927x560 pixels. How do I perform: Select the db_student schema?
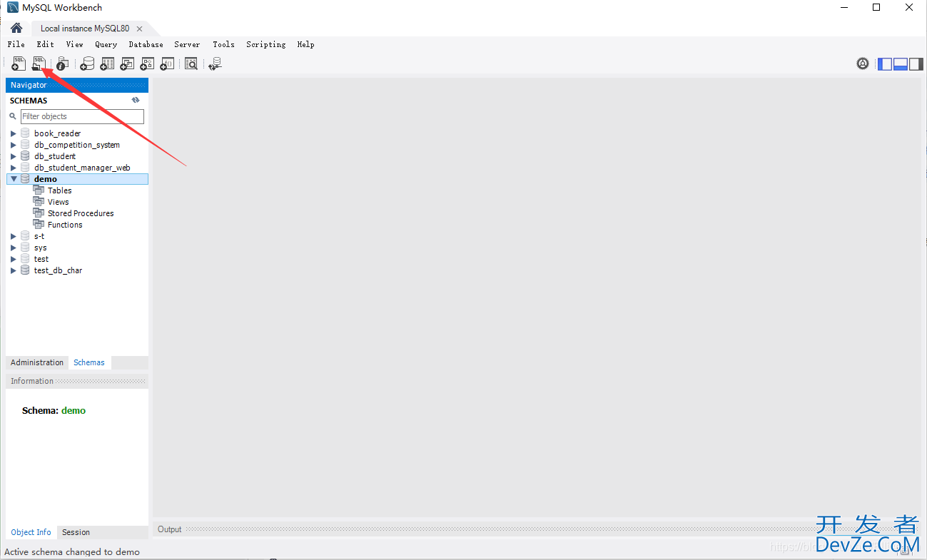pos(55,156)
